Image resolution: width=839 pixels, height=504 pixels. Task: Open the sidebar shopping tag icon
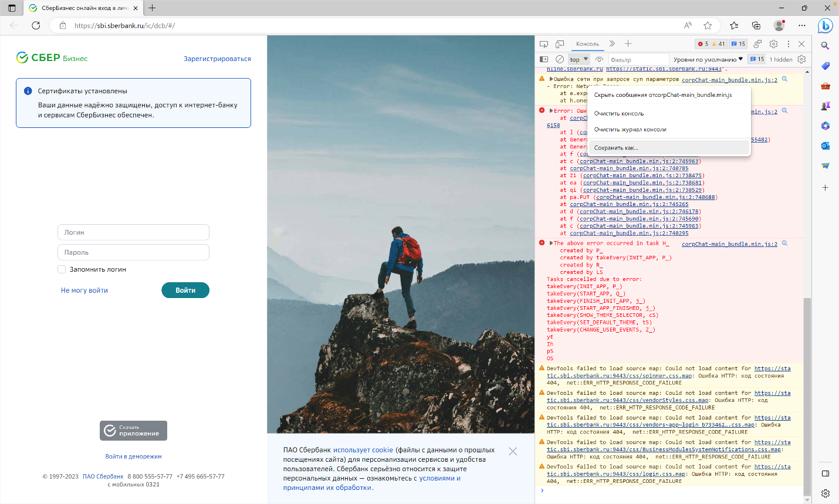[x=825, y=66]
